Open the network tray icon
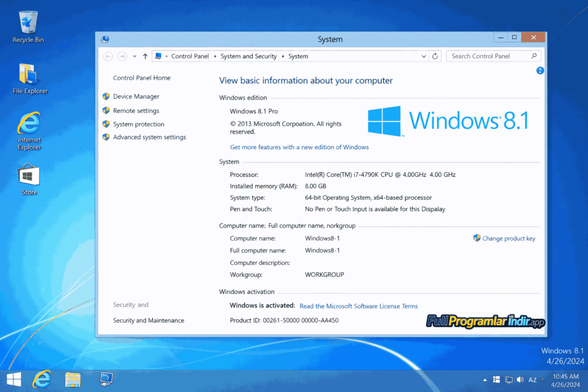 508,379
